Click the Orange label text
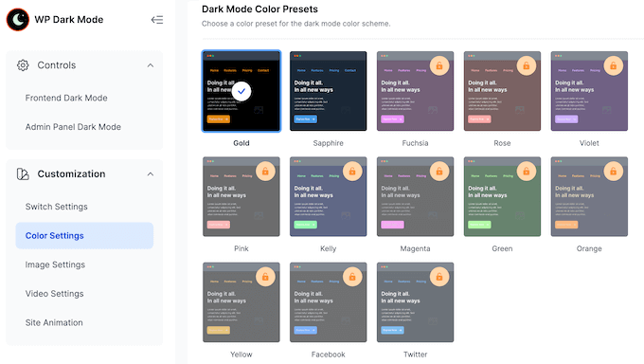This screenshot has width=644, height=364. coord(589,248)
